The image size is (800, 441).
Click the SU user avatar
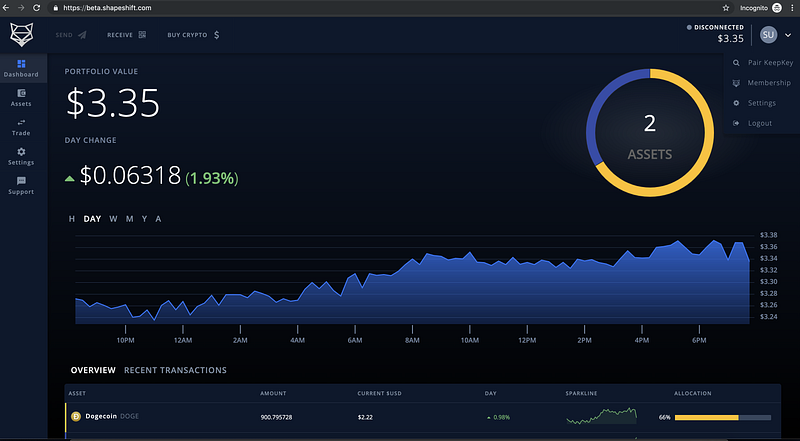pyautogui.click(x=768, y=35)
